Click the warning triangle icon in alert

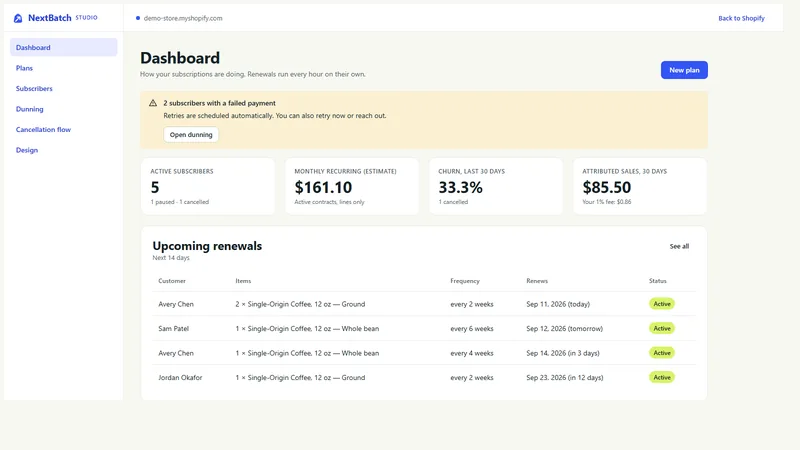coord(153,103)
